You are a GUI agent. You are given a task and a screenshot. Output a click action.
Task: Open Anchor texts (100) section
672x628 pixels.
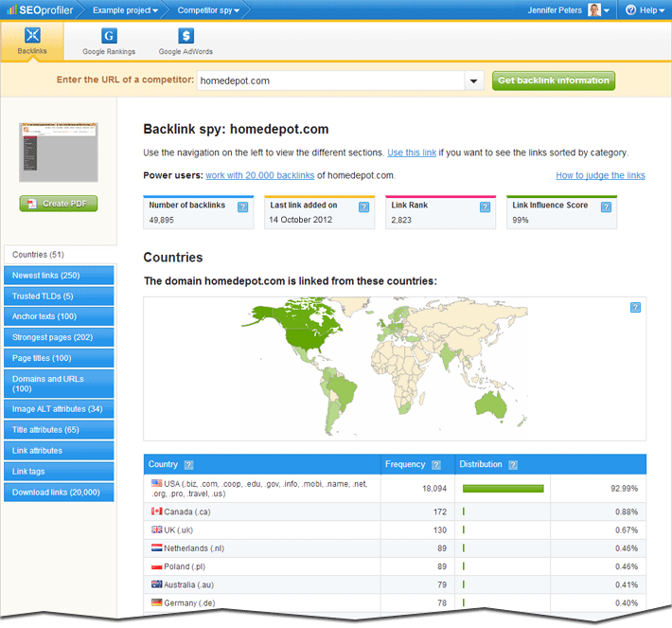pyautogui.click(x=59, y=316)
